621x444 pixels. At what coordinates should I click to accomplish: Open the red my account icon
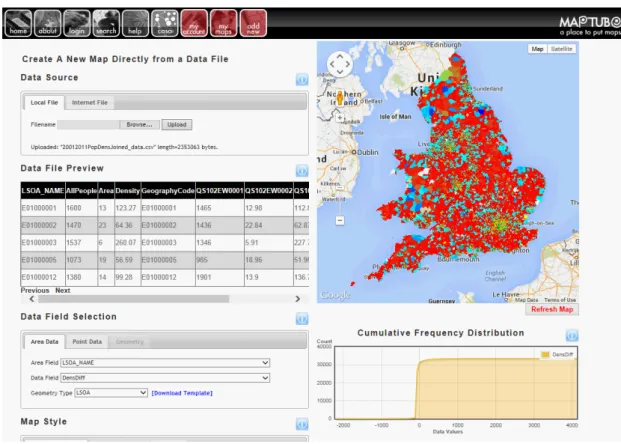coord(194,23)
